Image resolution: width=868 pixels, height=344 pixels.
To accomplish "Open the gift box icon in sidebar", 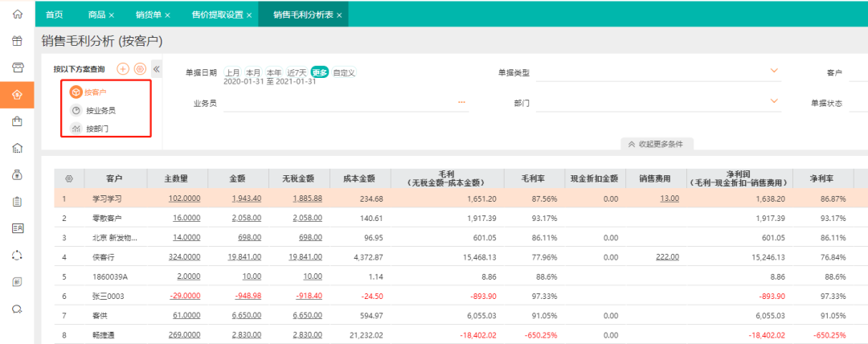I will [x=17, y=40].
